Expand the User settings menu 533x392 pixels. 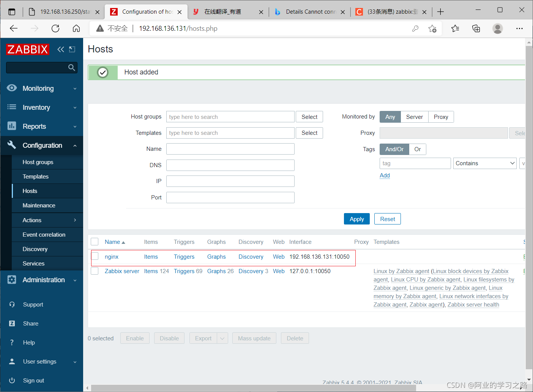pos(75,362)
